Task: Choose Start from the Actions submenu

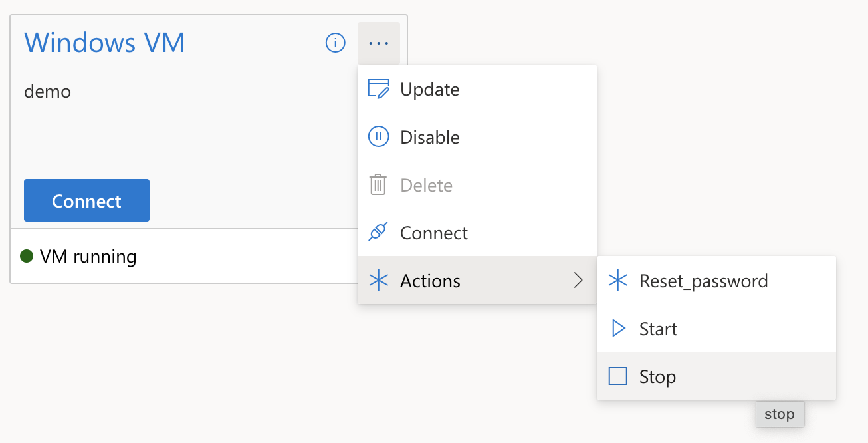Action: (x=658, y=329)
